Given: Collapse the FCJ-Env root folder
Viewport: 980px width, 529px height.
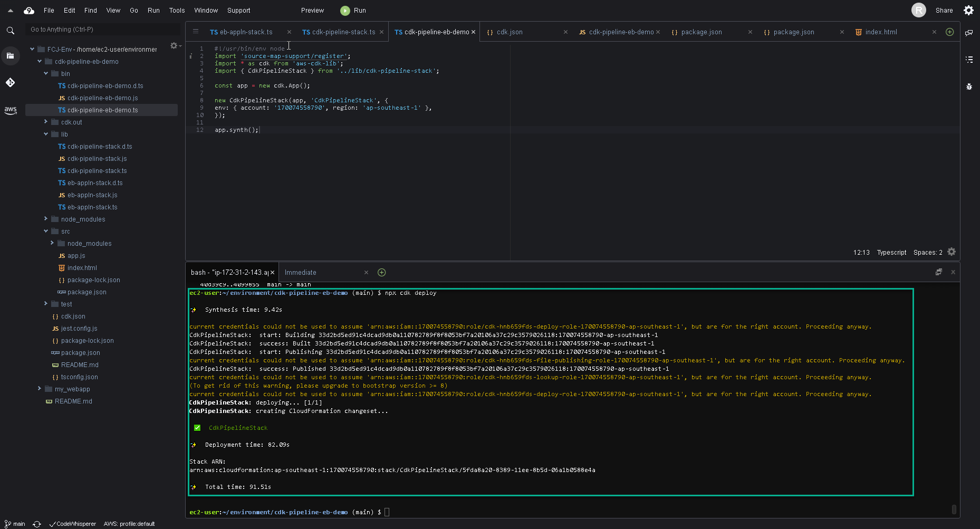Looking at the screenshot, I should (32, 49).
